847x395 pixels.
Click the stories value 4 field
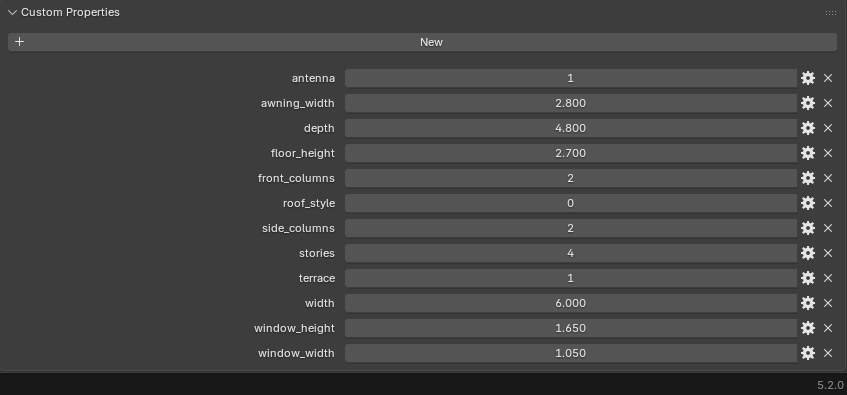(x=570, y=253)
